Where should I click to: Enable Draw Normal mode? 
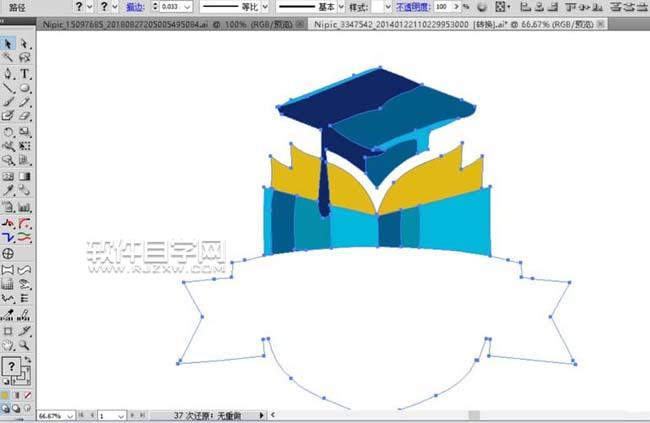pos(5,408)
